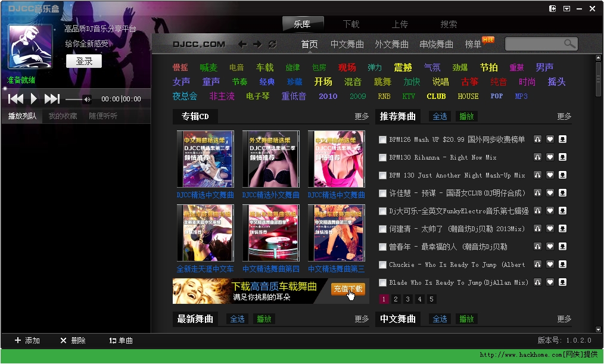Favorite Blade Who Is Ready To Jump
The width and height of the screenshot is (604, 364).
[550, 282]
